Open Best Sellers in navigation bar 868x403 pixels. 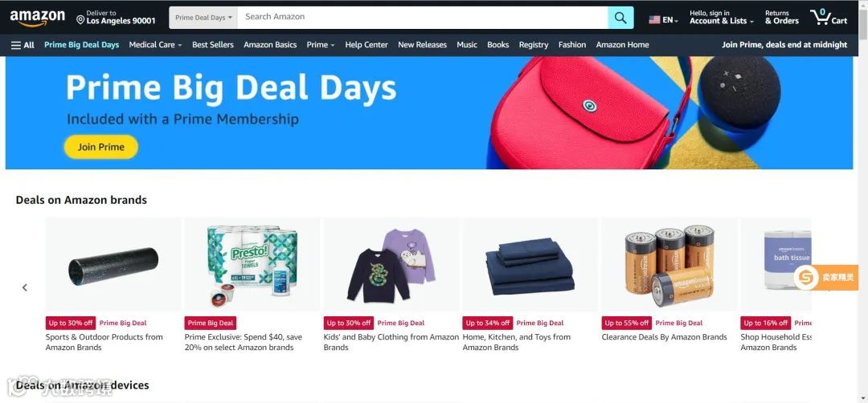(212, 45)
